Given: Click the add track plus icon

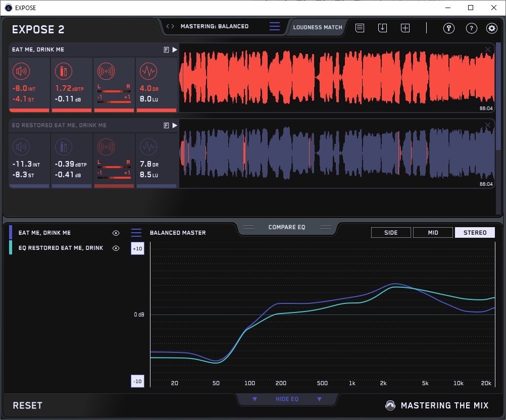Looking at the screenshot, I should point(405,28).
